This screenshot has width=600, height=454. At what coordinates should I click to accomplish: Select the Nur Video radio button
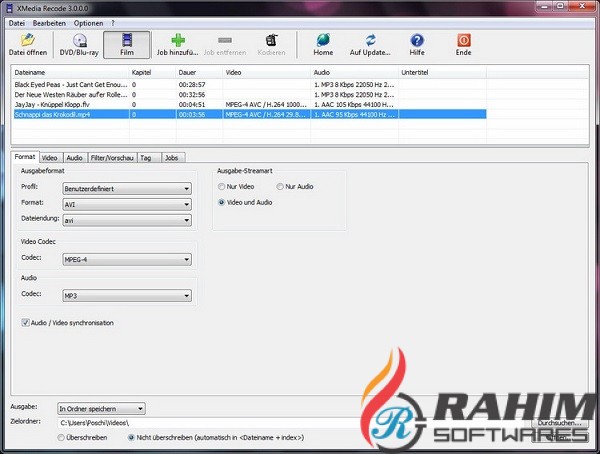[x=221, y=186]
